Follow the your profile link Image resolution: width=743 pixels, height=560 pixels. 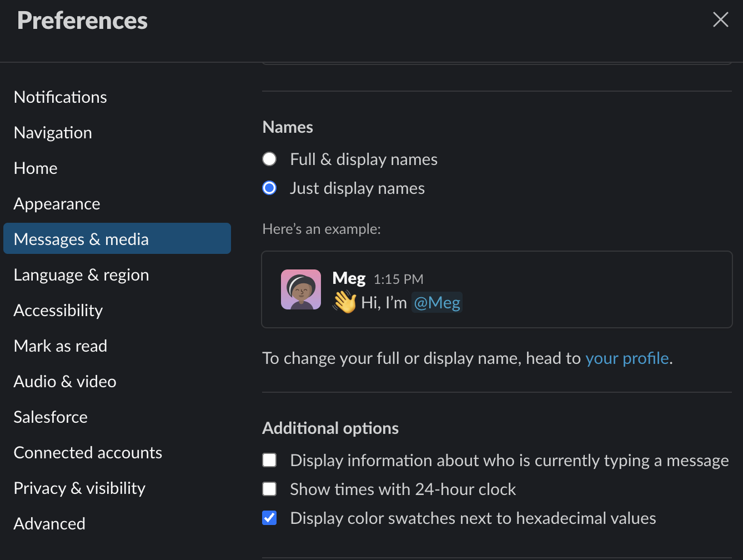tap(627, 358)
